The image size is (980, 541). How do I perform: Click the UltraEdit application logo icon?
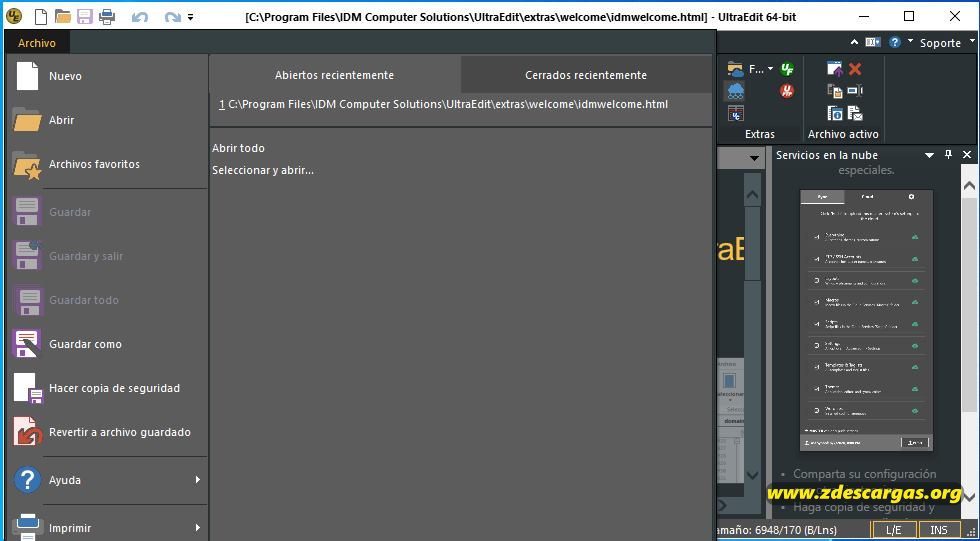(x=14, y=17)
